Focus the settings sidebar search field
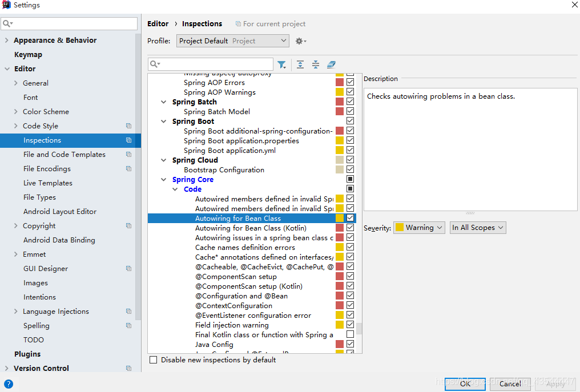The width and height of the screenshot is (580, 392). point(69,23)
